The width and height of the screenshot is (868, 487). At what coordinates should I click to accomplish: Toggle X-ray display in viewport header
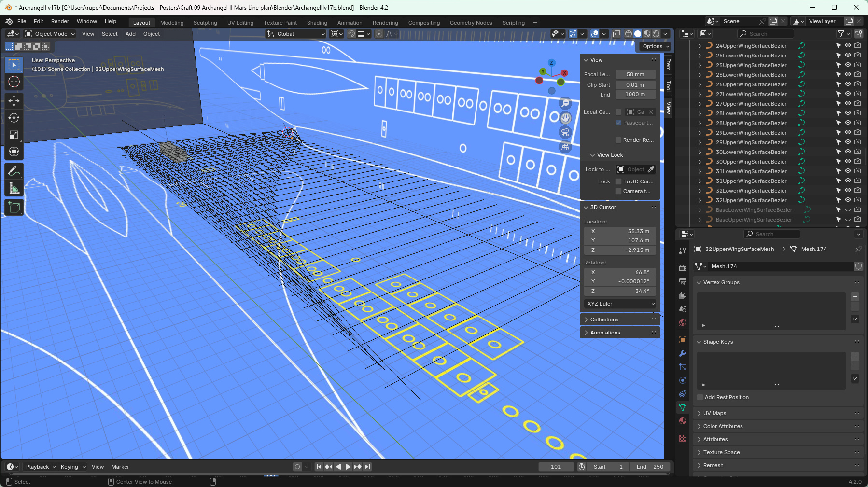tap(616, 34)
